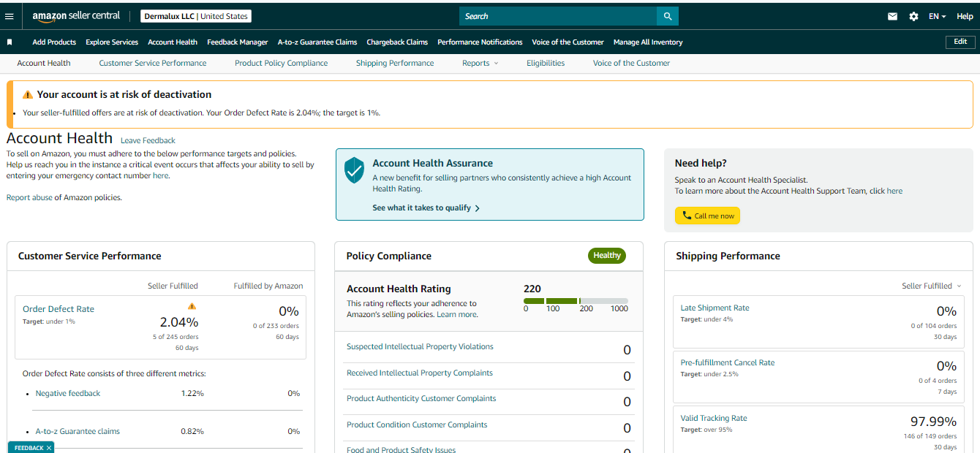Viewport: 980px width, 453px height.
Task: Expand the Reports tab dropdown
Action: click(480, 63)
